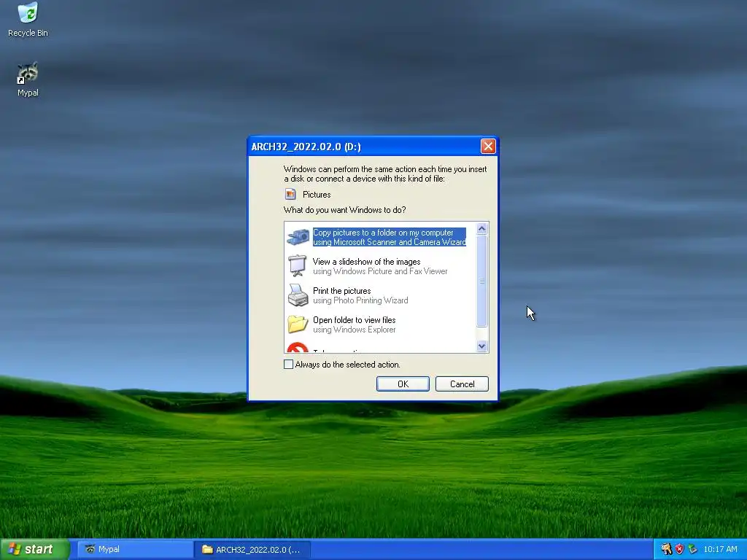Click the Pictures file type icon
The width and height of the screenshot is (747, 560).
coord(290,194)
